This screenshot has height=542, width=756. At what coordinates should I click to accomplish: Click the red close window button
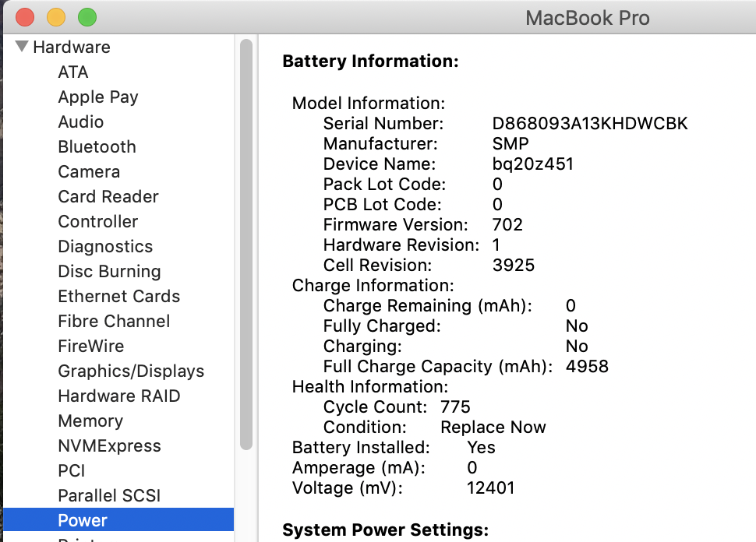[x=25, y=17]
